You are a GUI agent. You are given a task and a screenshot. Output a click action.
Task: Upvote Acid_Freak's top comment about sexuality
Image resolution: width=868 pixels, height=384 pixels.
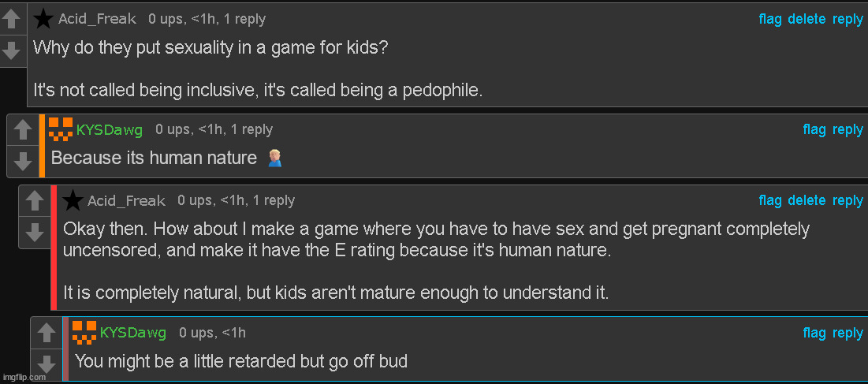(11, 20)
